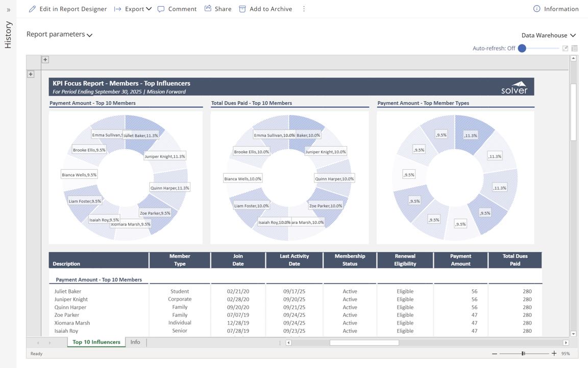The image size is (588, 368).
Task: Click the vertical scrollbar down arrow
Action: click(573, 334)
